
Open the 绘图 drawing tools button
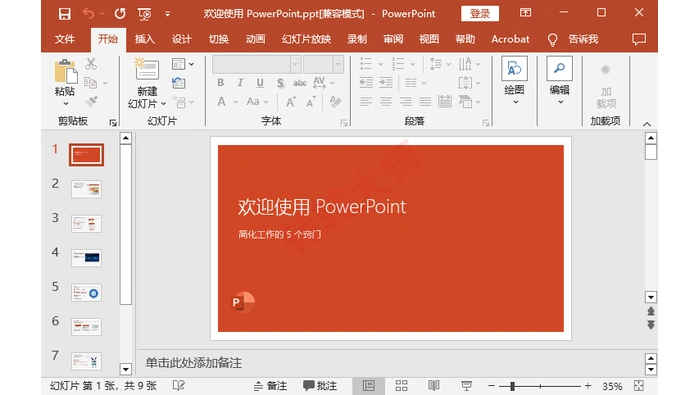(x=514, y=80)
